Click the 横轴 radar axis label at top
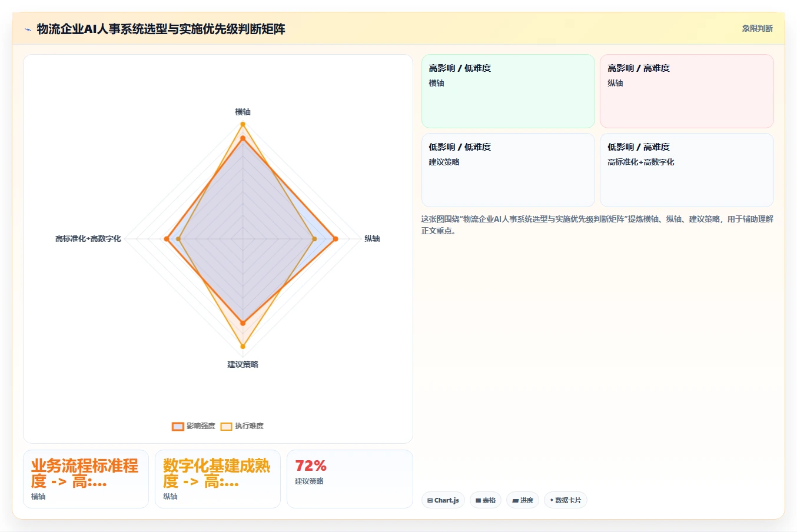Viewport: 797px width, 532px height. (x=243, y=112)
